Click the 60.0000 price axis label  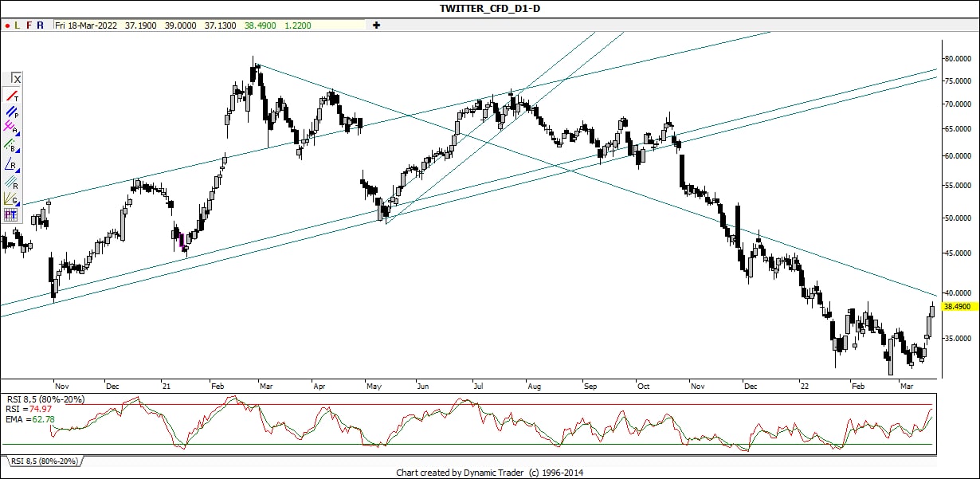[x=958, y=156]
